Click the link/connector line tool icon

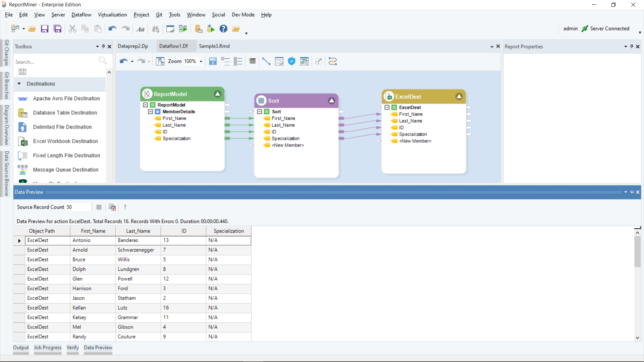click(x=266, y=61)
